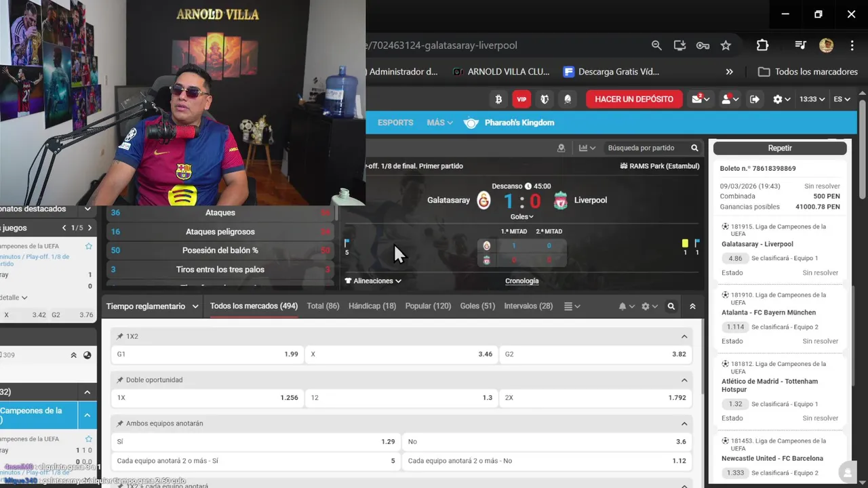Open the browser extensions puzzle icon
This screenshot has height=488, width=868.
pyautogui.click(x=762, y=45)
